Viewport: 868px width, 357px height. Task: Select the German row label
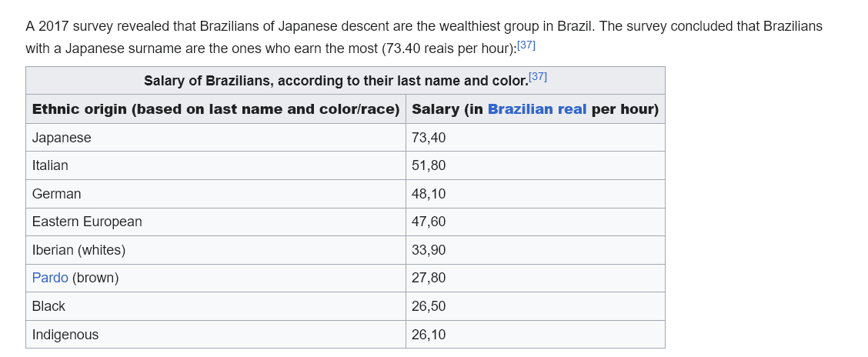[x=56, y=194]
